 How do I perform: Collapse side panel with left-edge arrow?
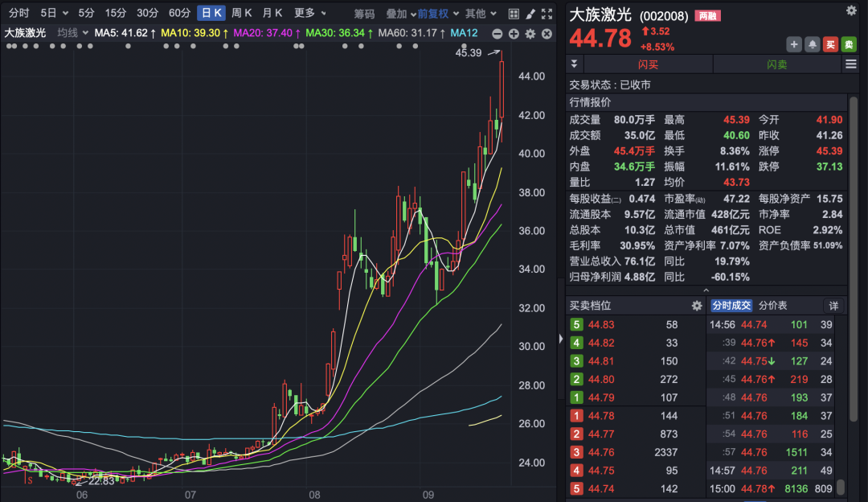(x=561, y=339)
